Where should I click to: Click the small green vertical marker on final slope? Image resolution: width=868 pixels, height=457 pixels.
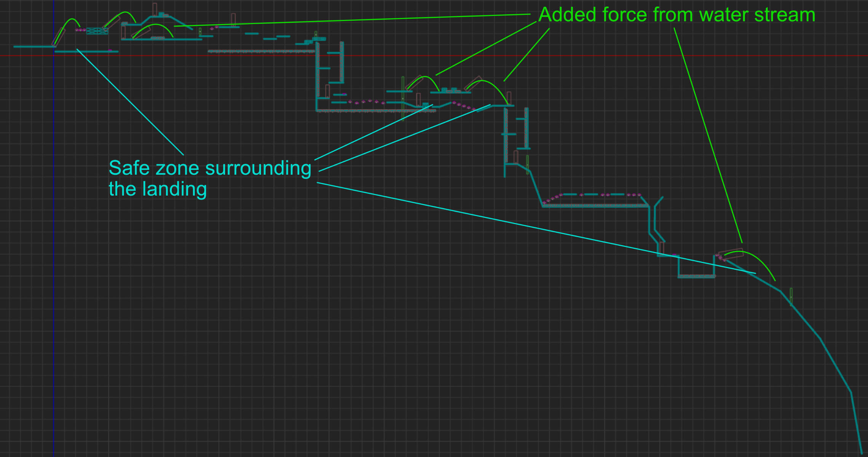click(791, 296)
